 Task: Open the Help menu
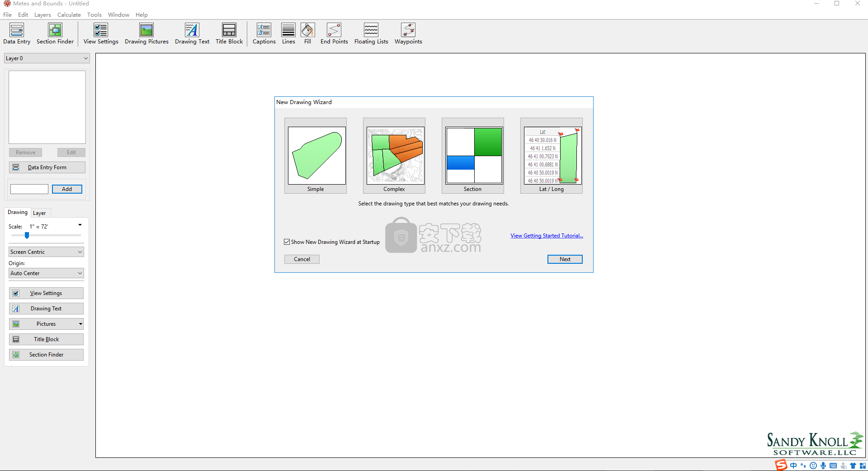click(142, 15)
